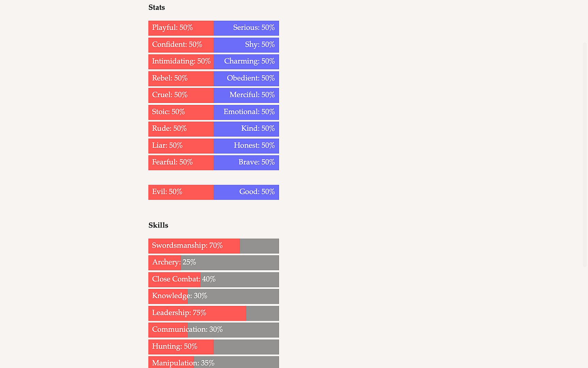Select the Brave 50% blue segment
Screen dimensions: 588x368
246,163
